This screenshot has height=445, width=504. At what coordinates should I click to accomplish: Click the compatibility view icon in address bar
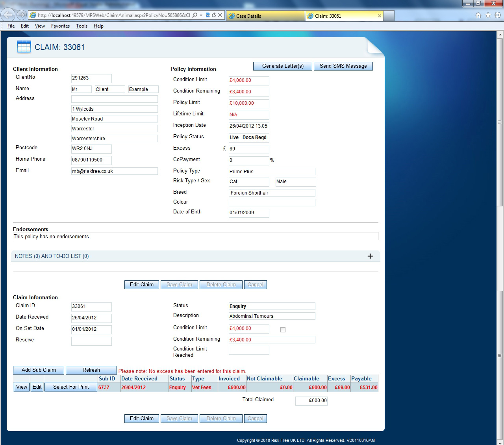(208, 15)
